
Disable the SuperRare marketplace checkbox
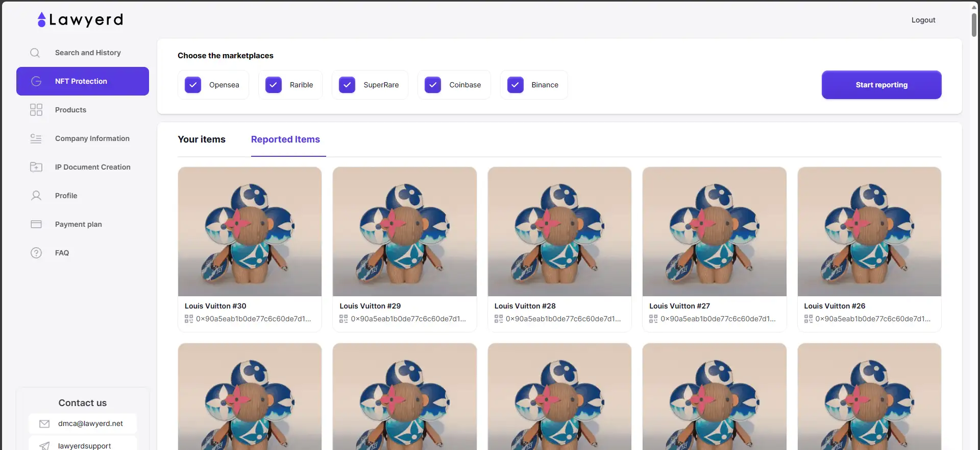[347, 85]
